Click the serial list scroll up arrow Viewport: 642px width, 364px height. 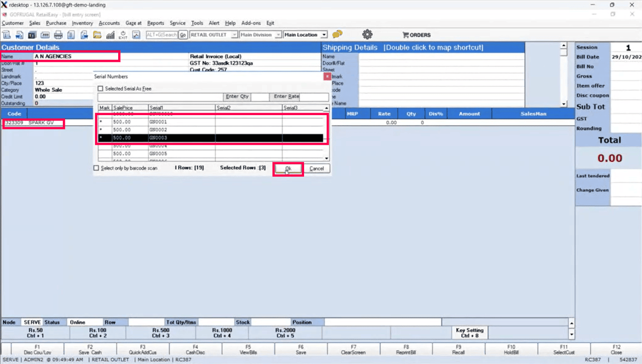pyautogui.click(x=326, y=108)
